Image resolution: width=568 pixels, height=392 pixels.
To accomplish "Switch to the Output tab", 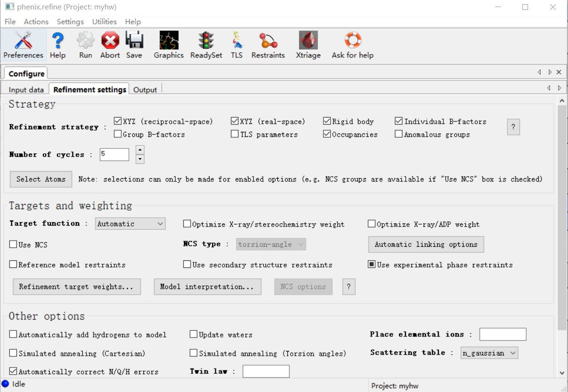I will click(x=145, y=90).
